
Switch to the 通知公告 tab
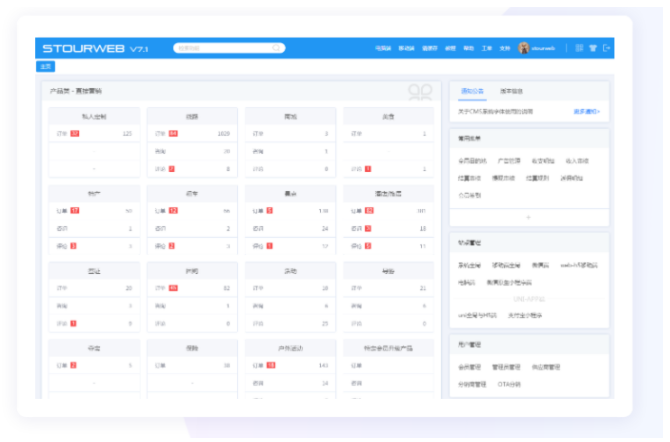coord(471,91)
